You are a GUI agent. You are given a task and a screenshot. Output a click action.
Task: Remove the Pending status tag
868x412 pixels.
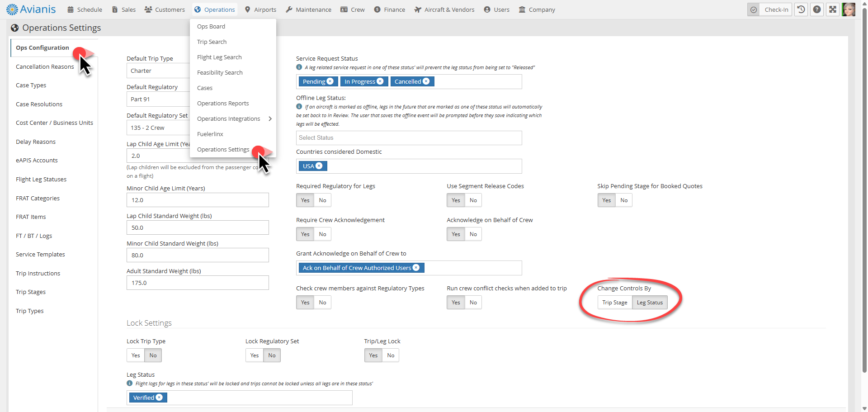coord(330,81)
